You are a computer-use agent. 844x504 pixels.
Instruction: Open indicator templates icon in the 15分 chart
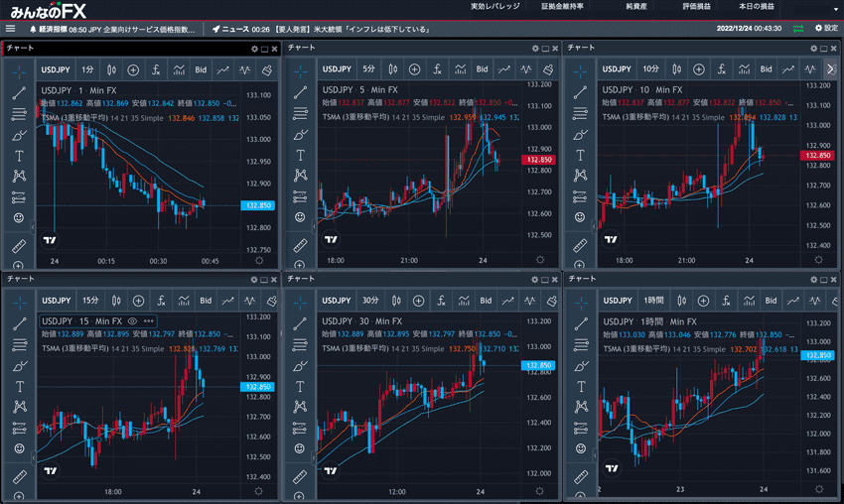184,301
